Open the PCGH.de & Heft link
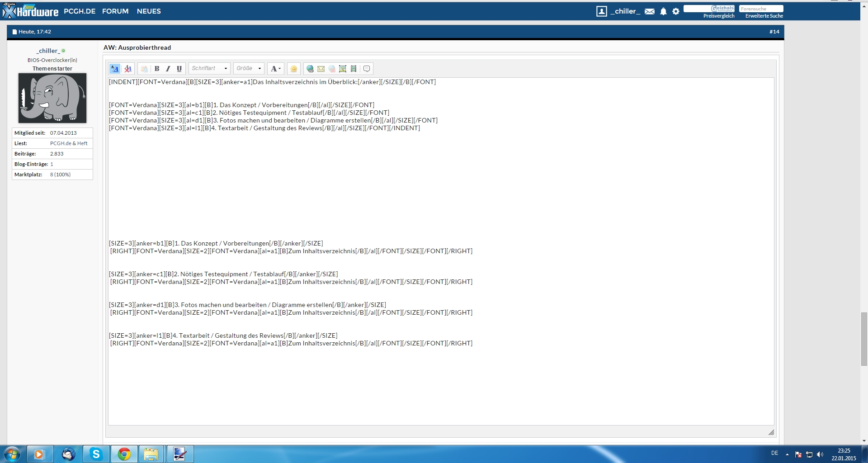Image resolution: width=868 pixels, height=463 pixels. pyautogui.click(x=69, y=143)
